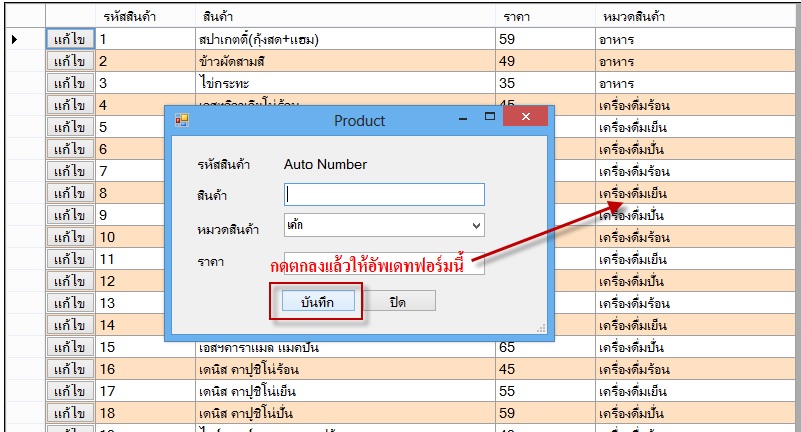
Task: Click the บันทึก save button
Action: (x=318, y=302)
